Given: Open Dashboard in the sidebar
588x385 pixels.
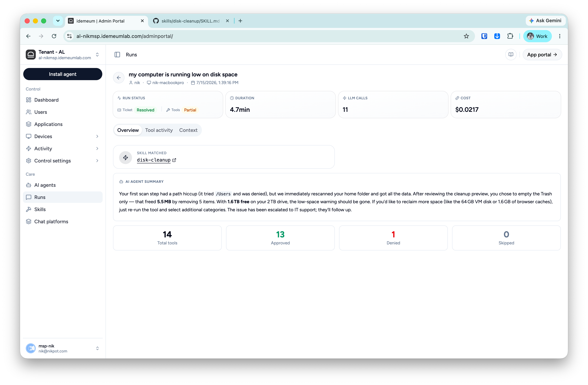Looking at the screenshot, I should tap(63, 100).
